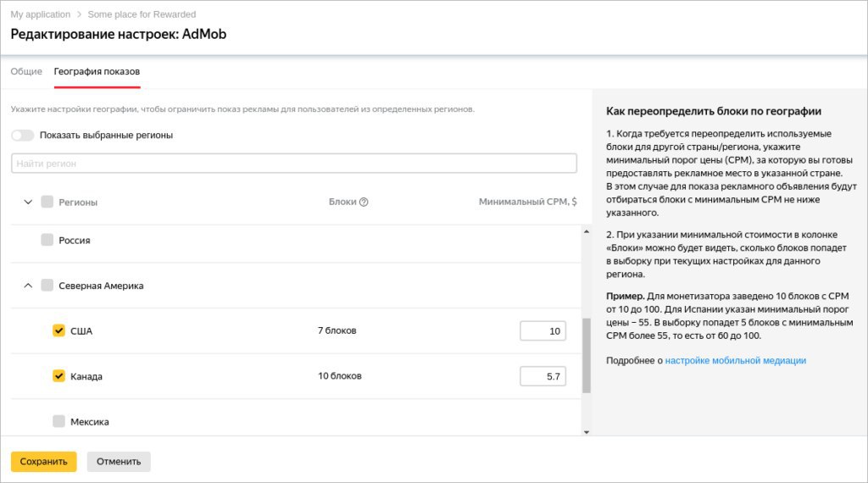
Task: Select the 10 блоков text
Action: [x=339, y=375]
